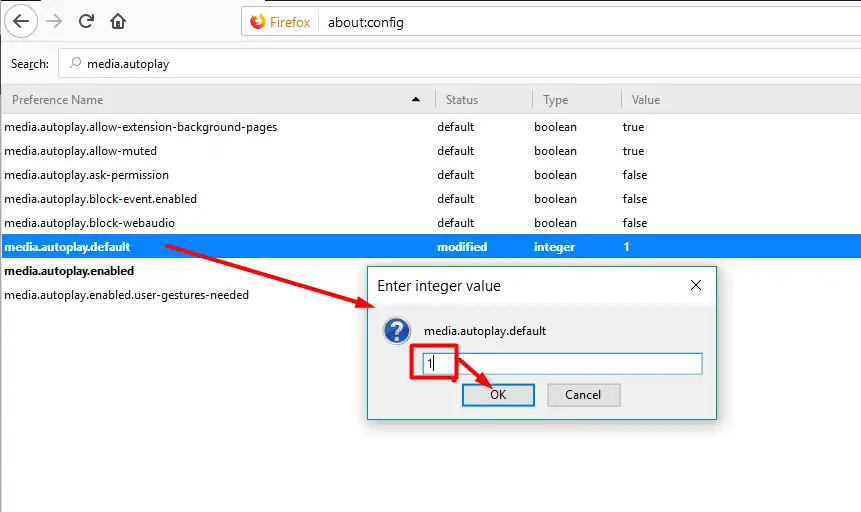861x512 pixels.
Task: Open the Home page icon
Action: tap(118, 21)
